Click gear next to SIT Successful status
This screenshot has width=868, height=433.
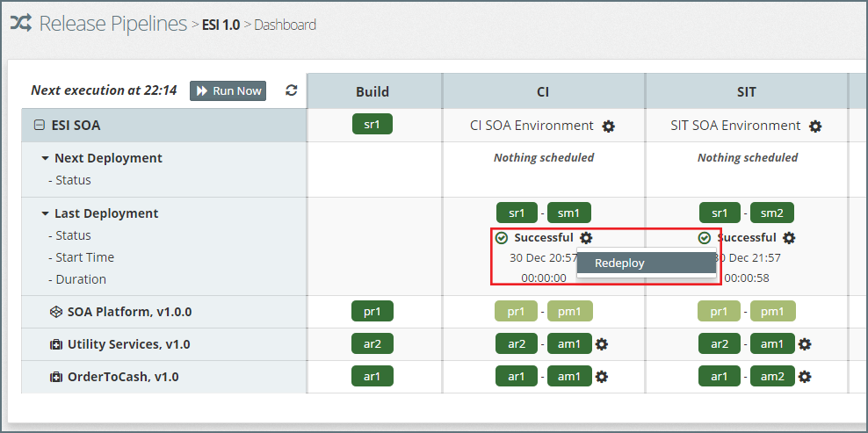click(x=789, y=238)
